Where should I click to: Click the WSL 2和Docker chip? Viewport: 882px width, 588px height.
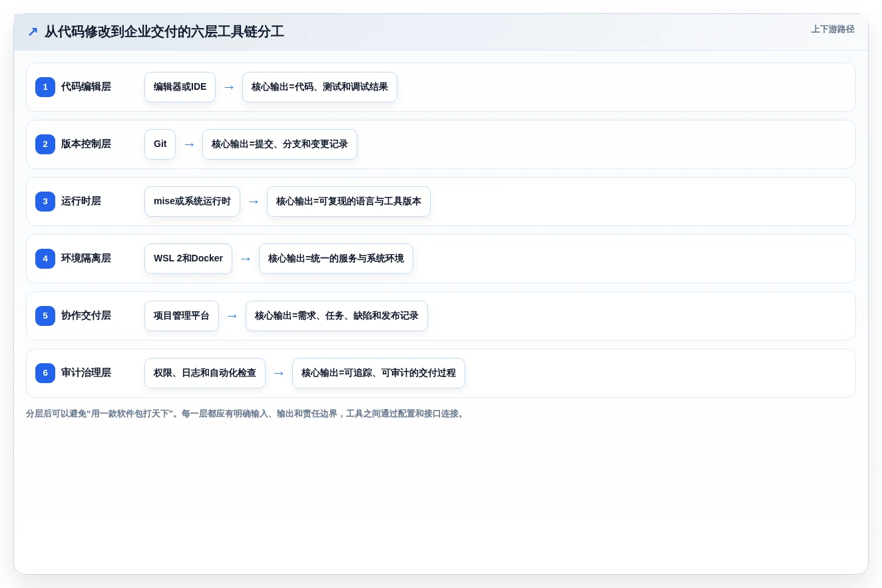[188, 259]
